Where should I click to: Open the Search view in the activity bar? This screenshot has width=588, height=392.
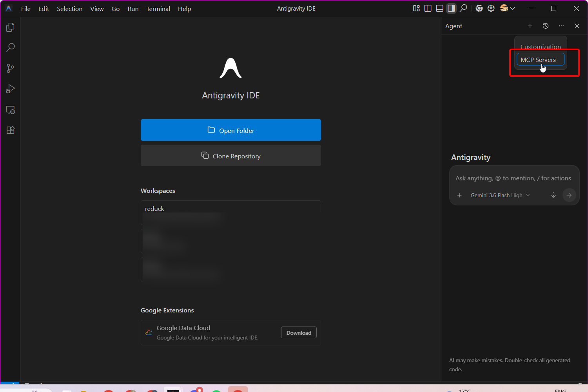point(11,48)
